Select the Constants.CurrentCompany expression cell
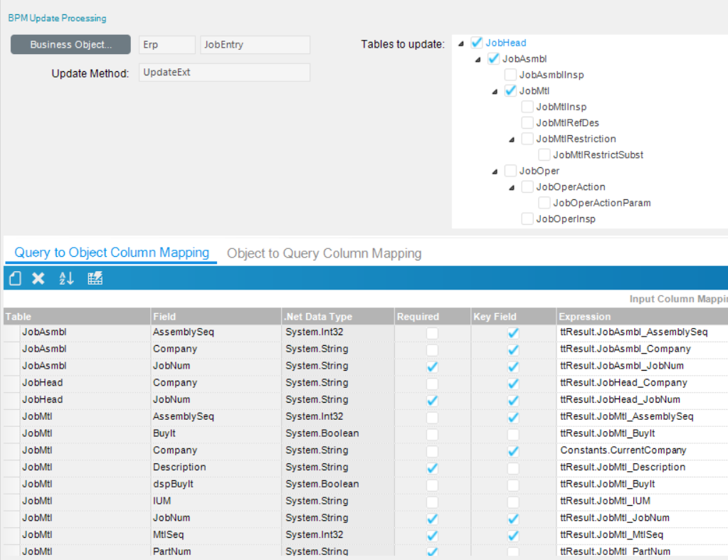 coord(623,450)
